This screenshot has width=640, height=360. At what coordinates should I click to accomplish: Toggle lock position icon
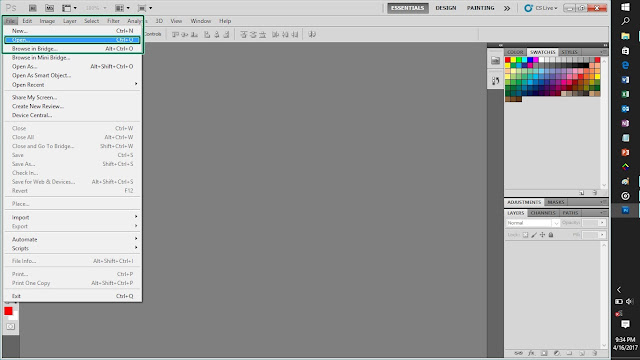pos(542,235)
